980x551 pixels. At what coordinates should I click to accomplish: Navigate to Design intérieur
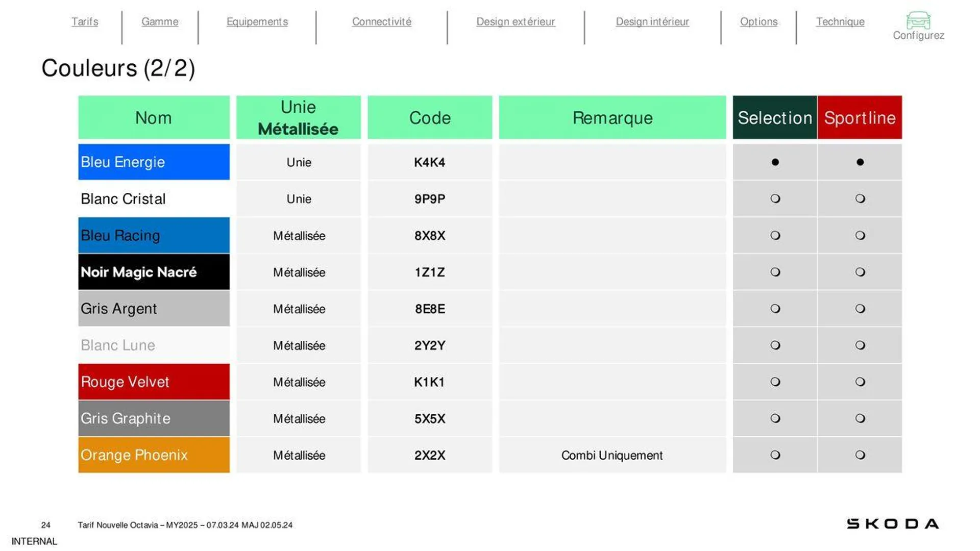click(x=652, y=21)
